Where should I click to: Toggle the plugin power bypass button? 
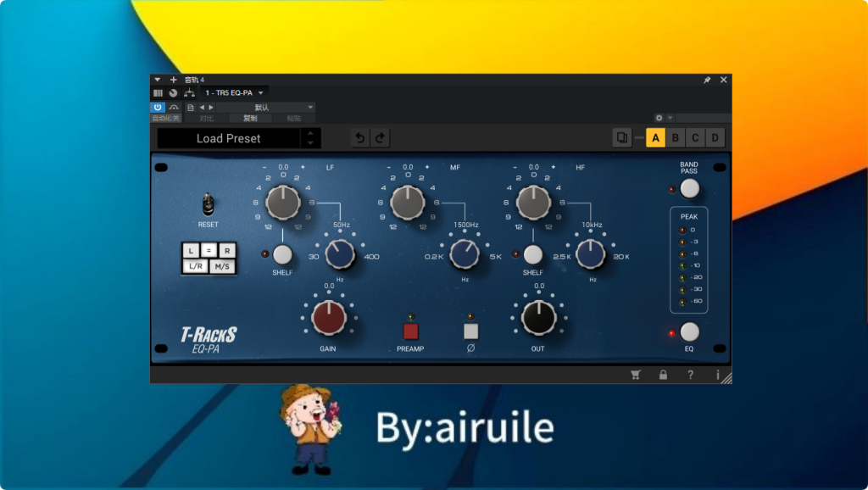click(x=158, y=108)
